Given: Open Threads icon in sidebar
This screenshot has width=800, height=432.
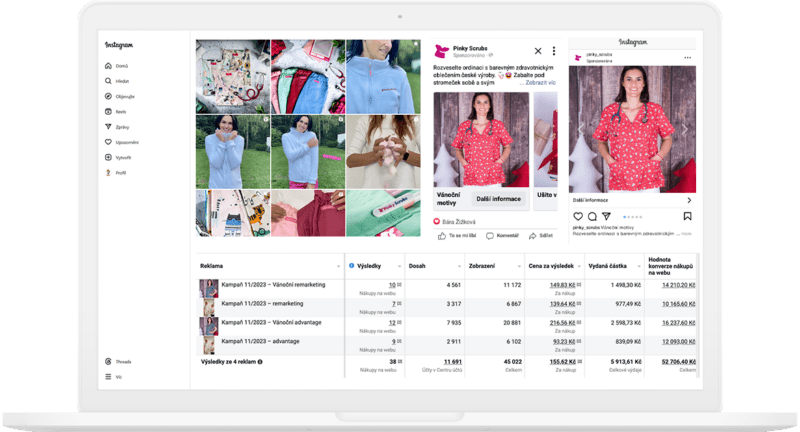Looking at the screenshot, I should (107, 361).
